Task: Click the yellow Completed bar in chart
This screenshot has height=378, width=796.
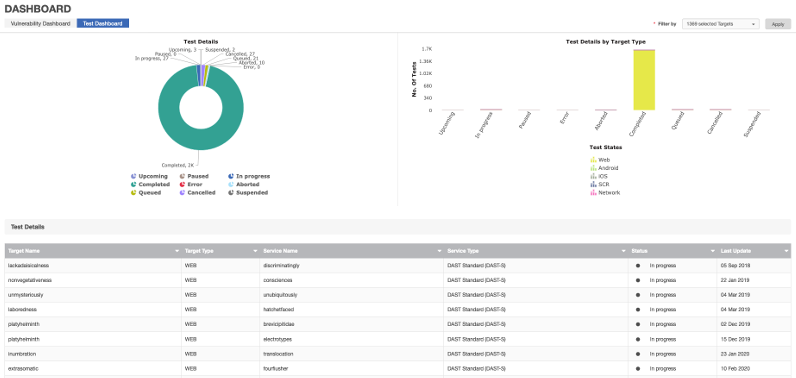Action: pos(644,80)
